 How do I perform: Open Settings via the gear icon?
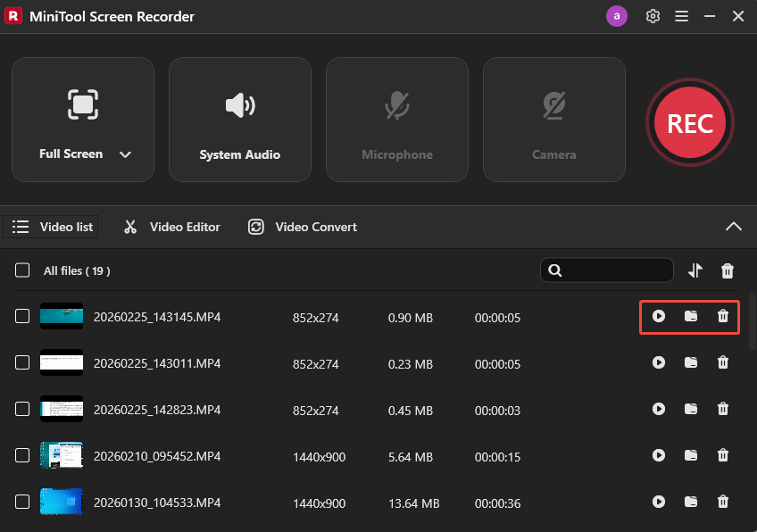click(653, 16)
